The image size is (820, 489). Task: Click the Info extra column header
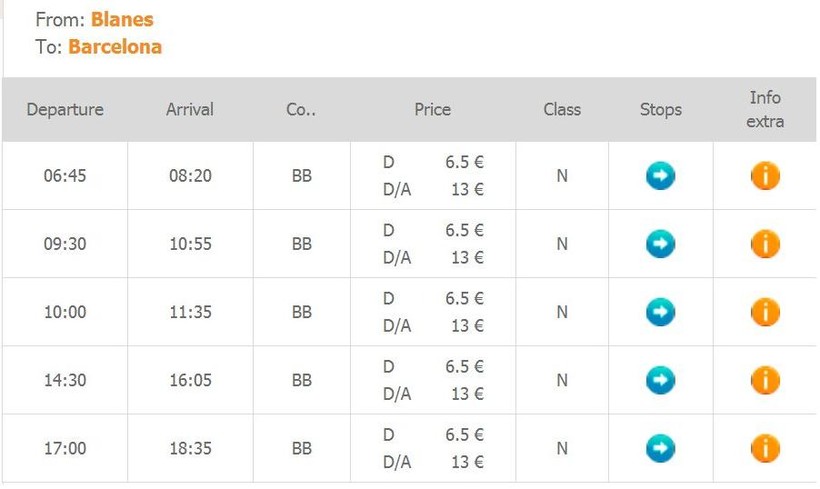(765, 110)
